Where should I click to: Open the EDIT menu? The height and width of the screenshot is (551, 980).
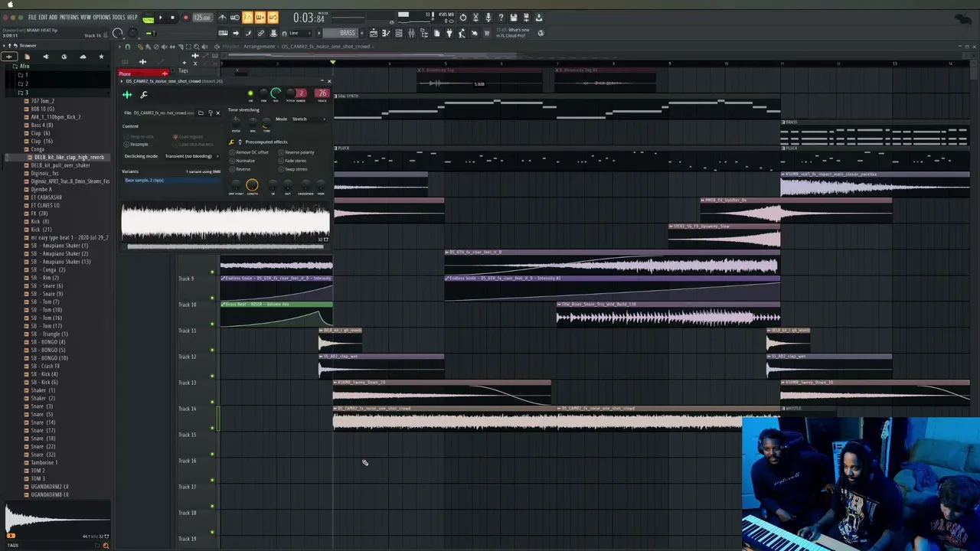pyautogui.click(x=43, y=17)
